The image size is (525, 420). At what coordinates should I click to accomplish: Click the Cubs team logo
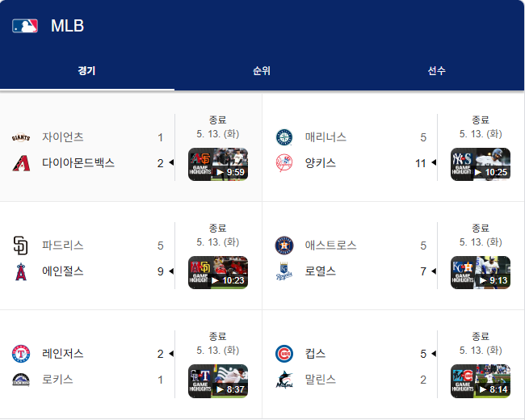click(x=284, y=354)
